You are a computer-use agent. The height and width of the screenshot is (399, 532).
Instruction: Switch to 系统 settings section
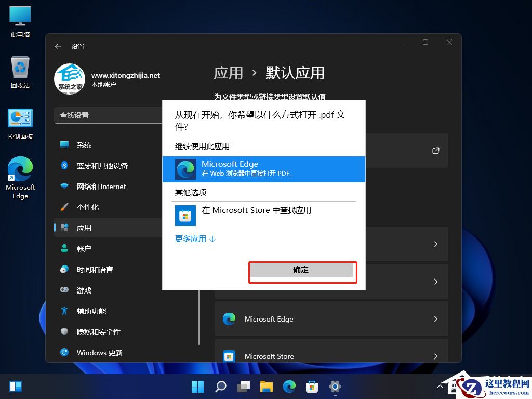tap(84, 145)
